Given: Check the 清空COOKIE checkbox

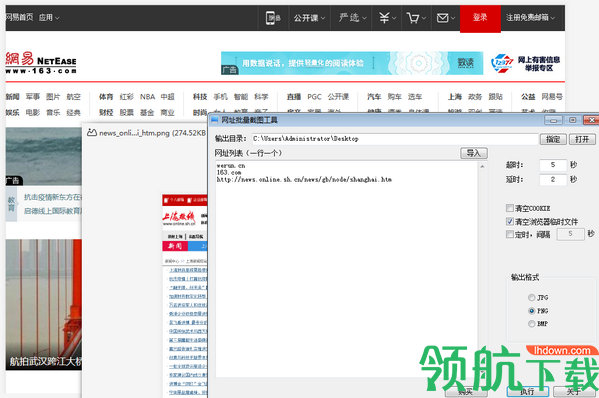Looking at the screenshot, I should pos(510,208).
